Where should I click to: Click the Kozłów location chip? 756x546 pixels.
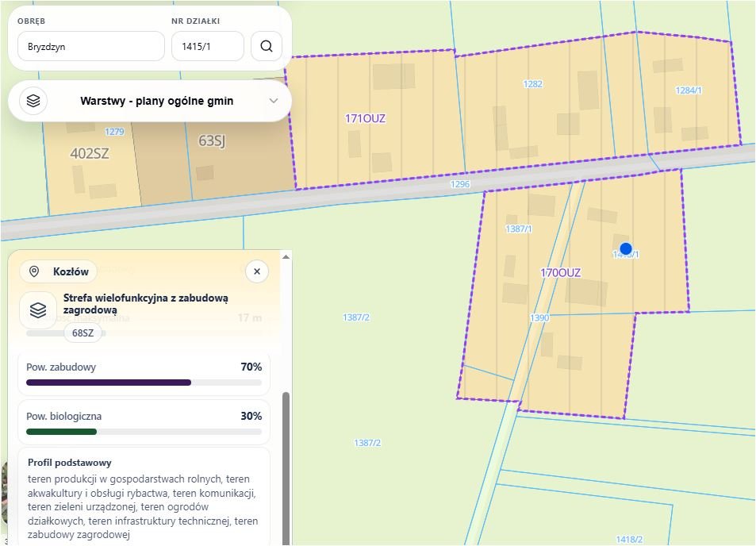(59, 271)
